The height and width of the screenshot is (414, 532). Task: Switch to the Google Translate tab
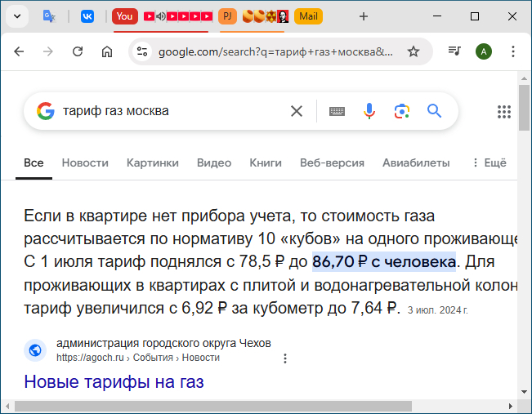point(49,16)
